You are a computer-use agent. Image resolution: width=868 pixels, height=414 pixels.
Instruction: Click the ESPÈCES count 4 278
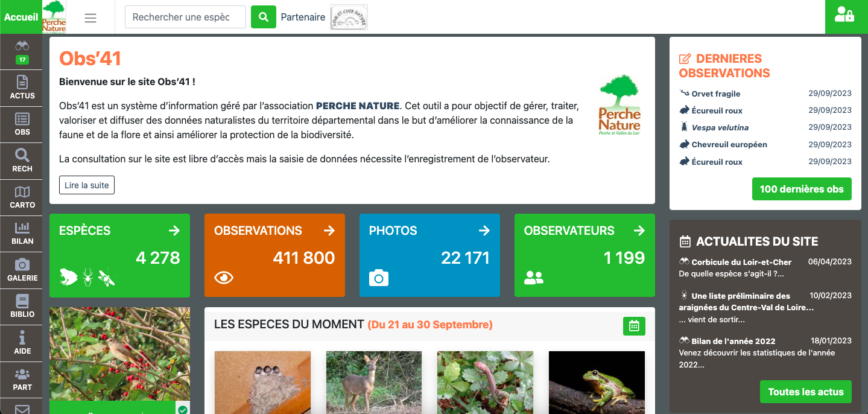pos(158,258)
